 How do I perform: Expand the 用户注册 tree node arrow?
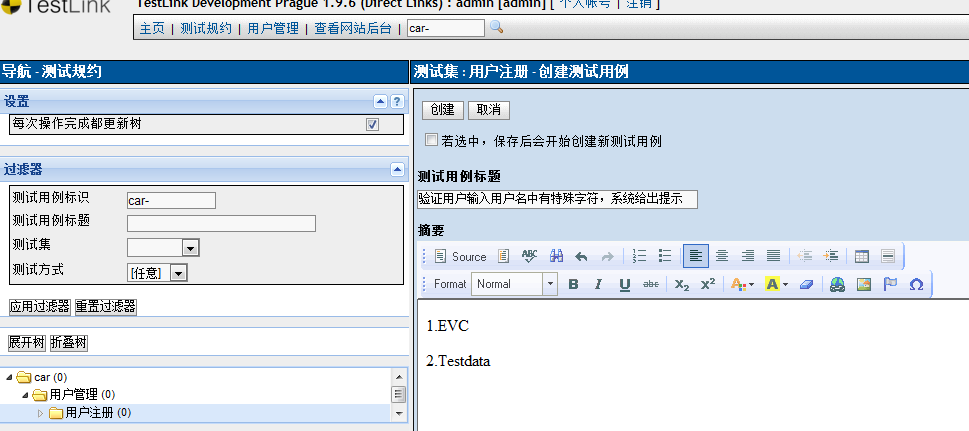41,413
